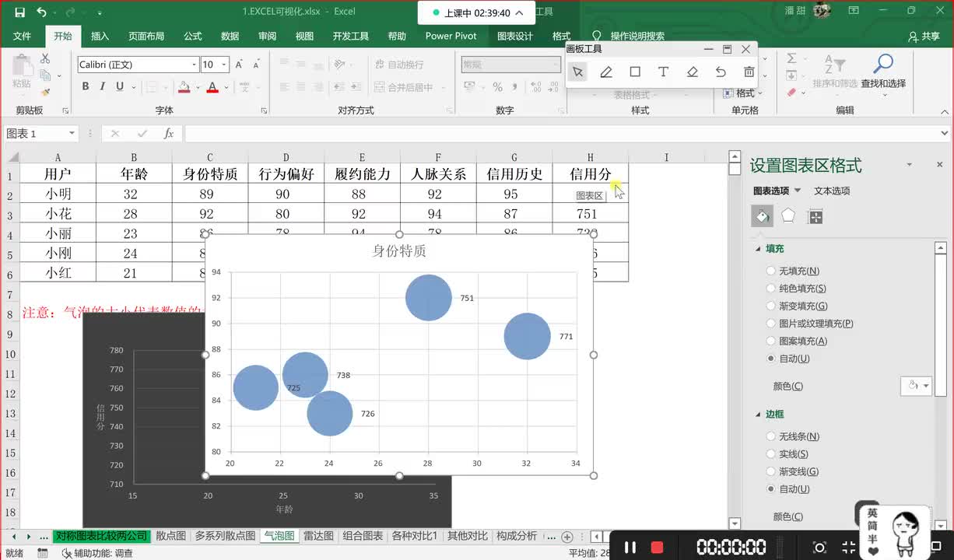Click the pause recording button

630,547
